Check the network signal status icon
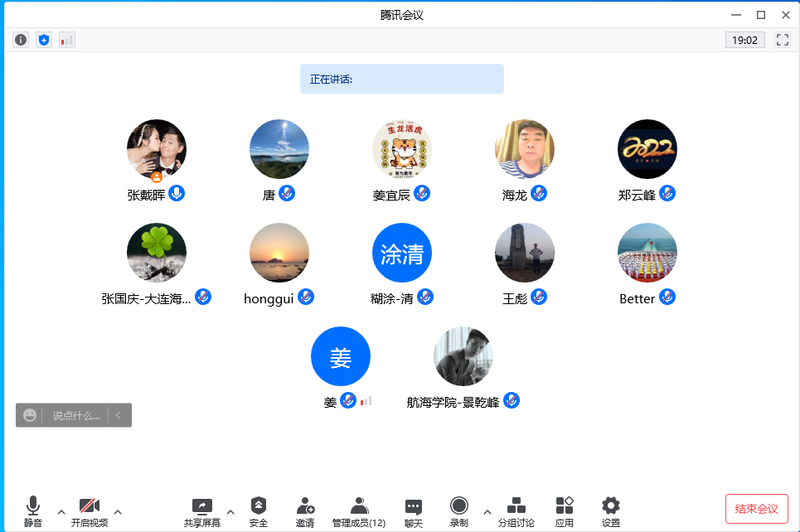The height and width of the screenshot is (532, 800). coord(67,40)
